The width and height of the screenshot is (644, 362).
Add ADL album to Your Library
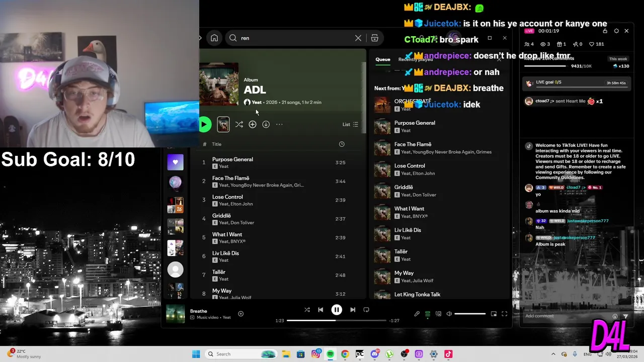[253, 124]
